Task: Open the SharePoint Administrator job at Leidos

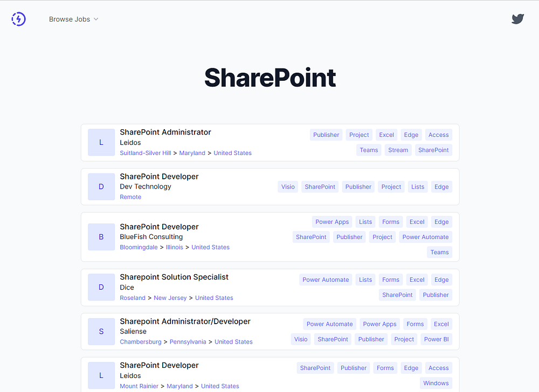Action: click(x=165, y=132)
